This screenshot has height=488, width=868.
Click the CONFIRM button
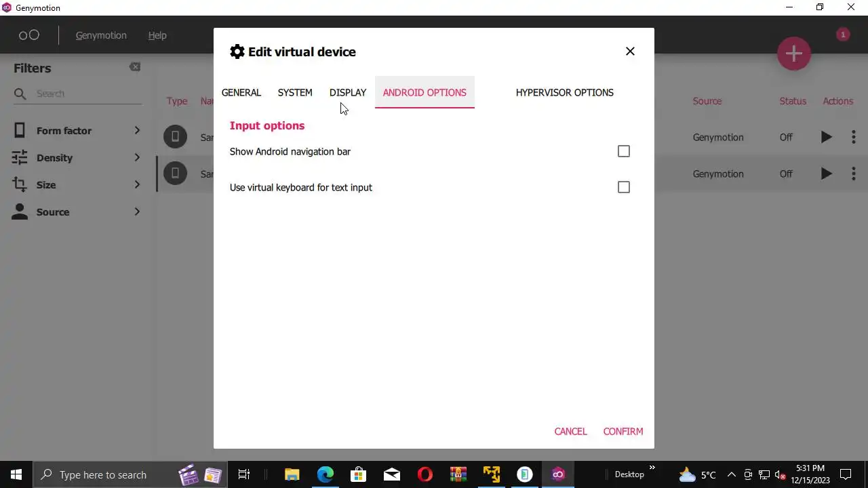click(x=623, y=431)
